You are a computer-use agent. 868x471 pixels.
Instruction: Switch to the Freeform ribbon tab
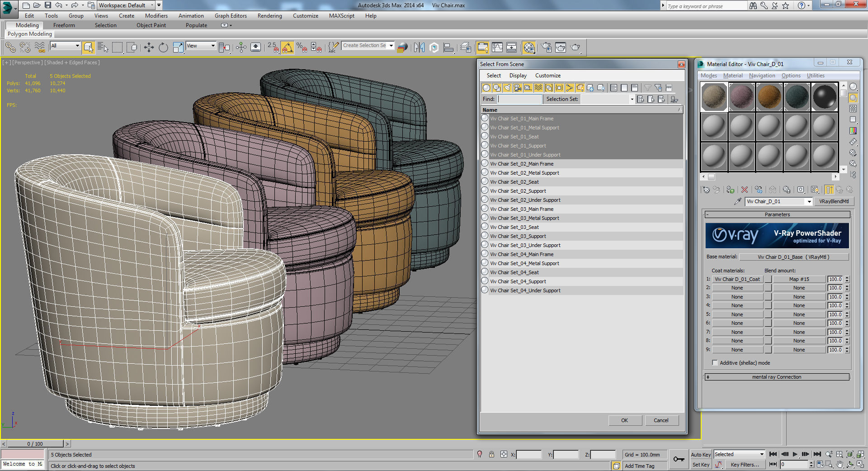click(x=64, y=25)
